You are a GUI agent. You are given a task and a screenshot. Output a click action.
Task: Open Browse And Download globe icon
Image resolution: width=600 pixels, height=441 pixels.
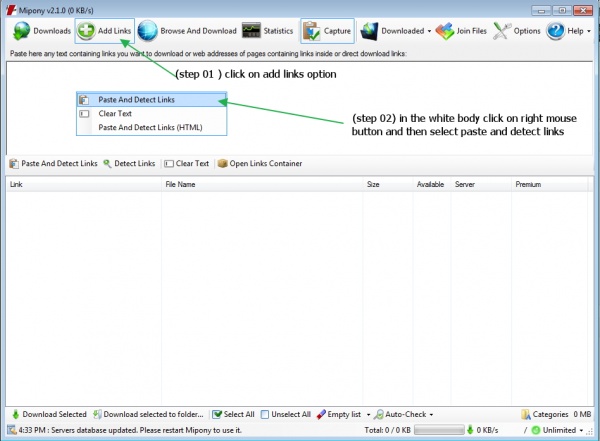(x=147, y=31)
